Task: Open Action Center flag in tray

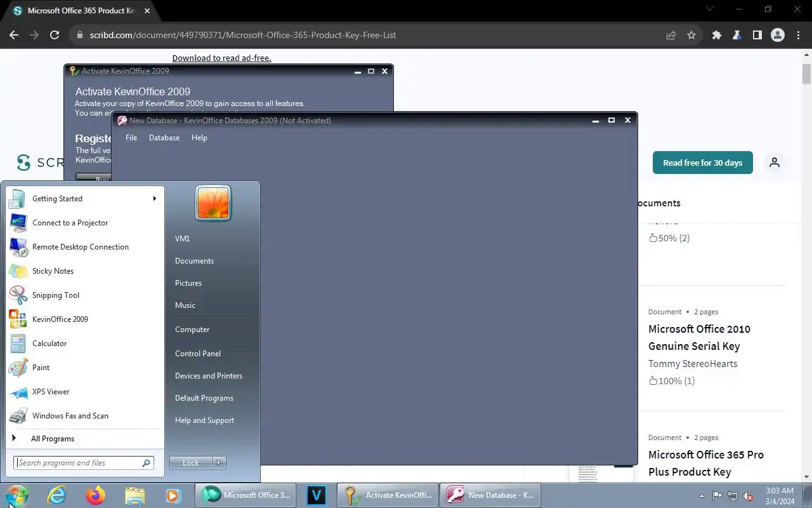Action: tap(717, 496)
